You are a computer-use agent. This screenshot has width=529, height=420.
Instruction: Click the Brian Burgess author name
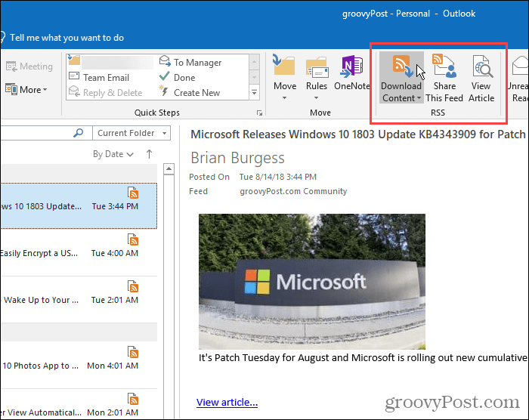click(x=237, y=158)
